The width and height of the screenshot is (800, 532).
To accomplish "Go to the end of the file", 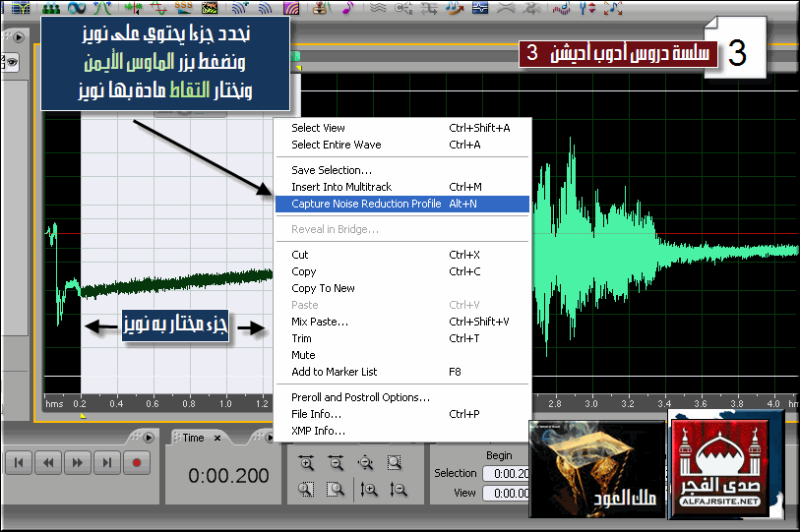I will click(x=107, y=462).
